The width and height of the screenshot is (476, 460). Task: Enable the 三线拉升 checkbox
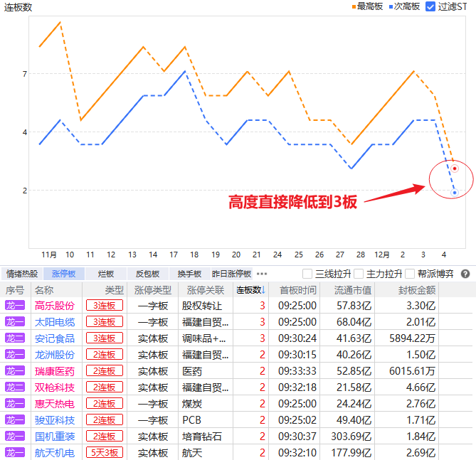pyautogui.click(x=307, y=274)
